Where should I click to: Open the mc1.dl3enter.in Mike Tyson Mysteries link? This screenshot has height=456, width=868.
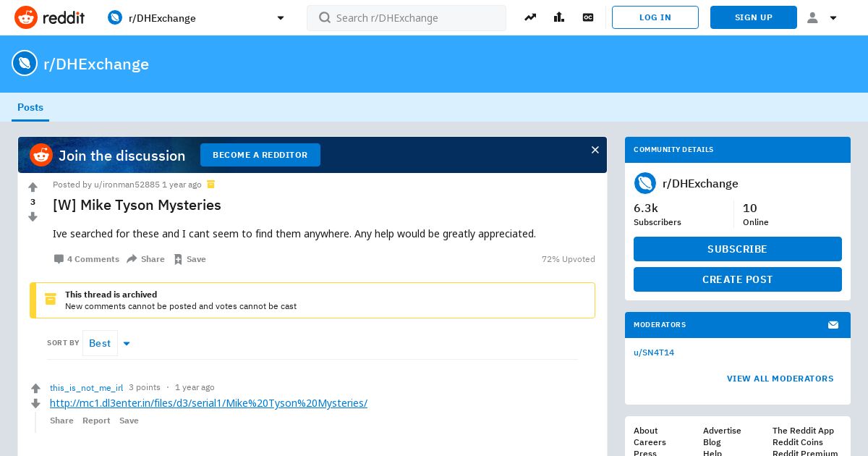[208, 403]
